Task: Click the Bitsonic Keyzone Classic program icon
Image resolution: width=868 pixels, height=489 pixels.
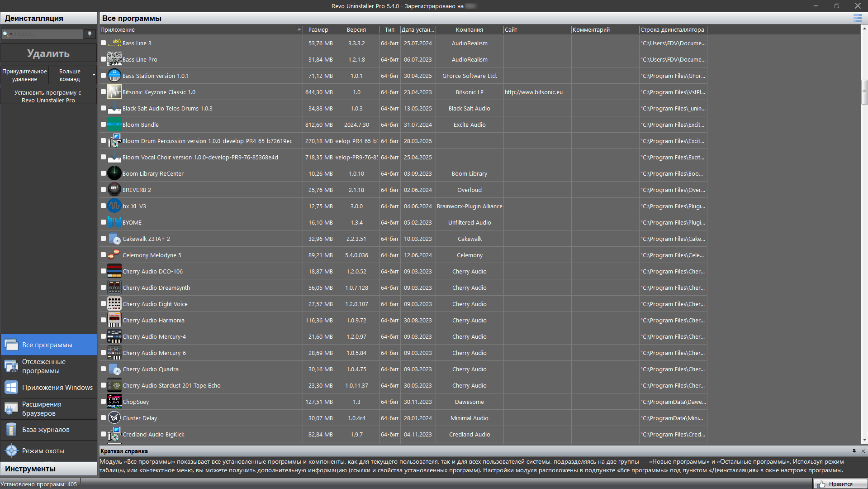Action: 114,92
